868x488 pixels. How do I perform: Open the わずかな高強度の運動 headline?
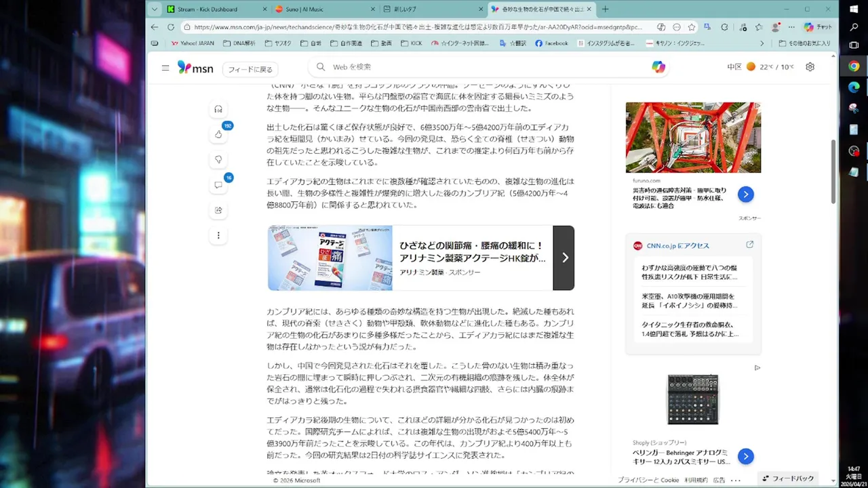click(x=690, y=272)
